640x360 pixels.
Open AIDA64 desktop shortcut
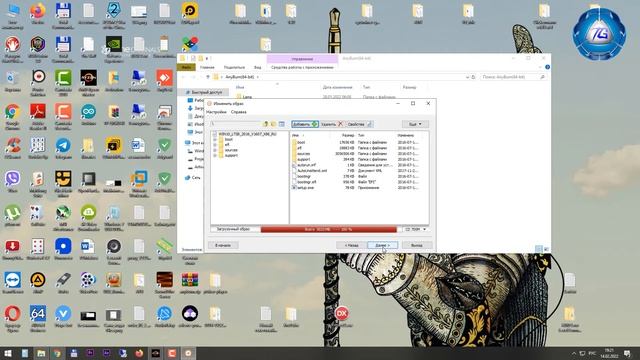tap(38, 318)
